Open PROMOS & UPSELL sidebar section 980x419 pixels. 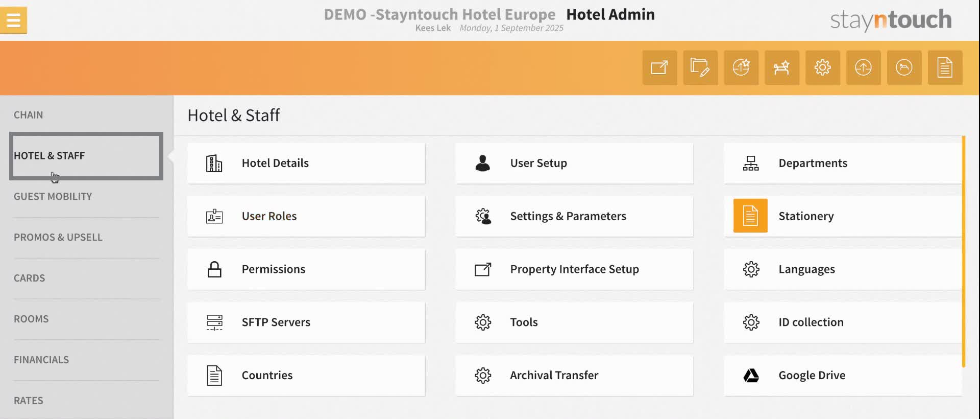(x=58, y=238)
